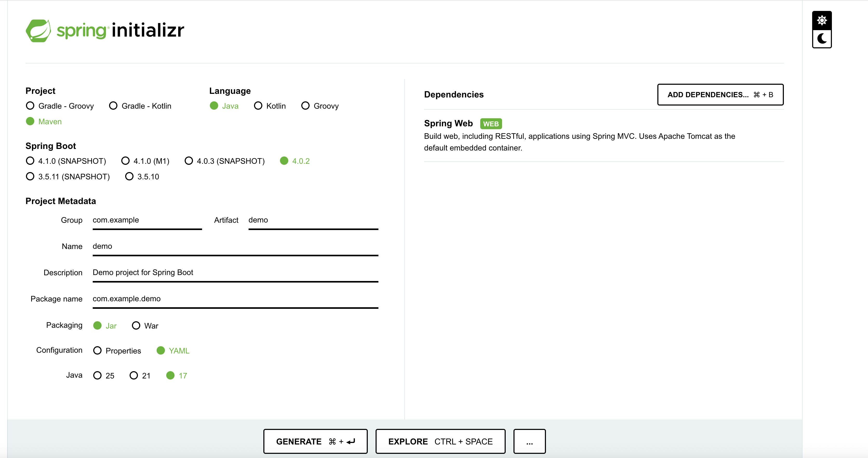Click the Spring leaf logo
The width and height of the screenshot is (868, 458).
click(x=38, y=31)
